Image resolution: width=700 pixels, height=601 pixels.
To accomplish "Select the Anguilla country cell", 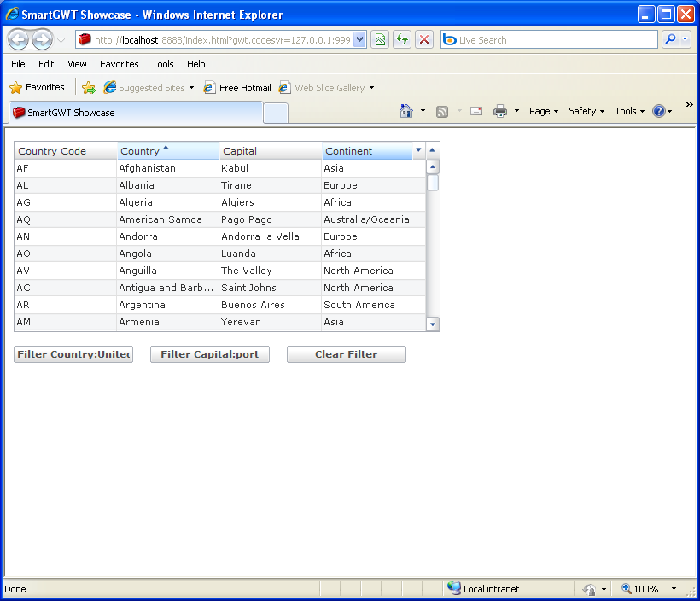I will 168,271.
